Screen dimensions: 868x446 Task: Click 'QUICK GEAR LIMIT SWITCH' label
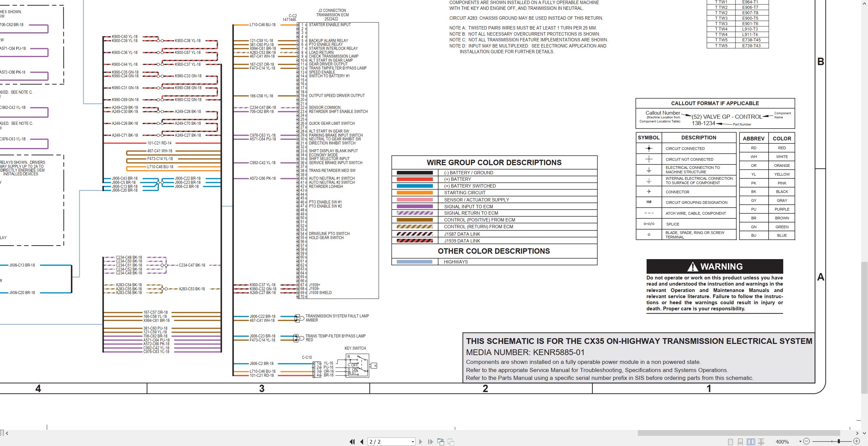point(332,123)
